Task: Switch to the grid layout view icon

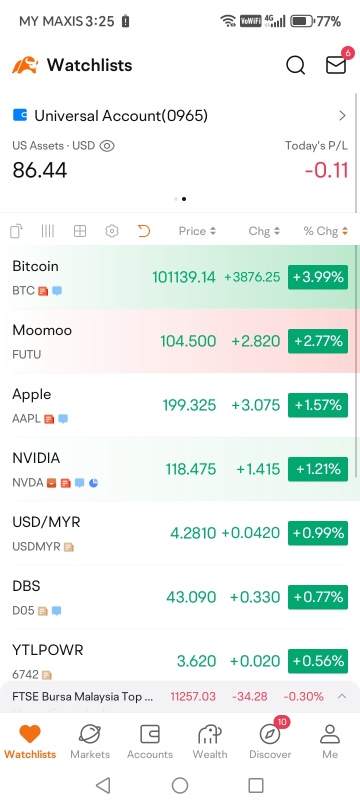Action: (x=80, y=232)
